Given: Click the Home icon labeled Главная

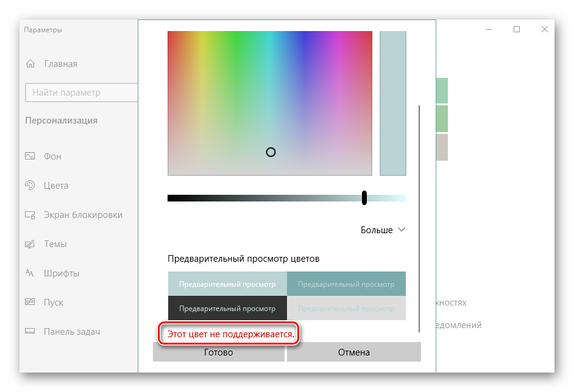Looking at the screenshot, I should click(30, 64).
